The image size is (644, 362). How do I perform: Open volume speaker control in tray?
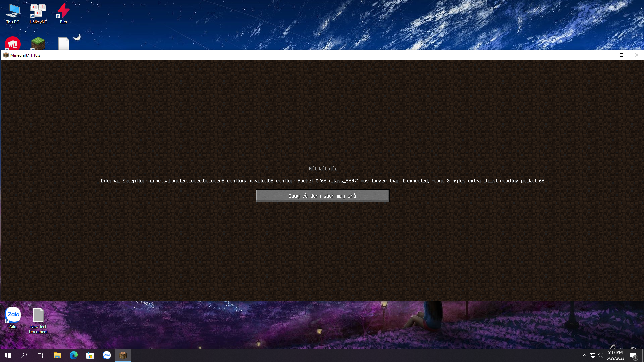pos(600,355)
